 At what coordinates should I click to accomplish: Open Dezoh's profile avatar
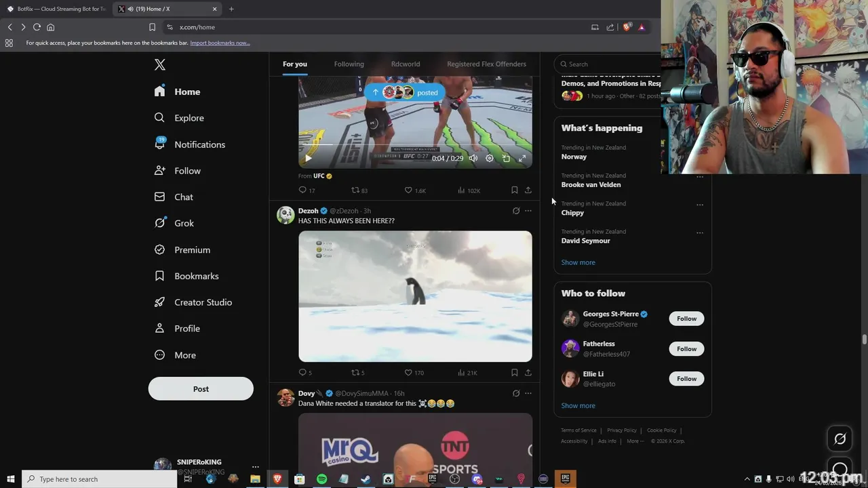pos(285,215)
